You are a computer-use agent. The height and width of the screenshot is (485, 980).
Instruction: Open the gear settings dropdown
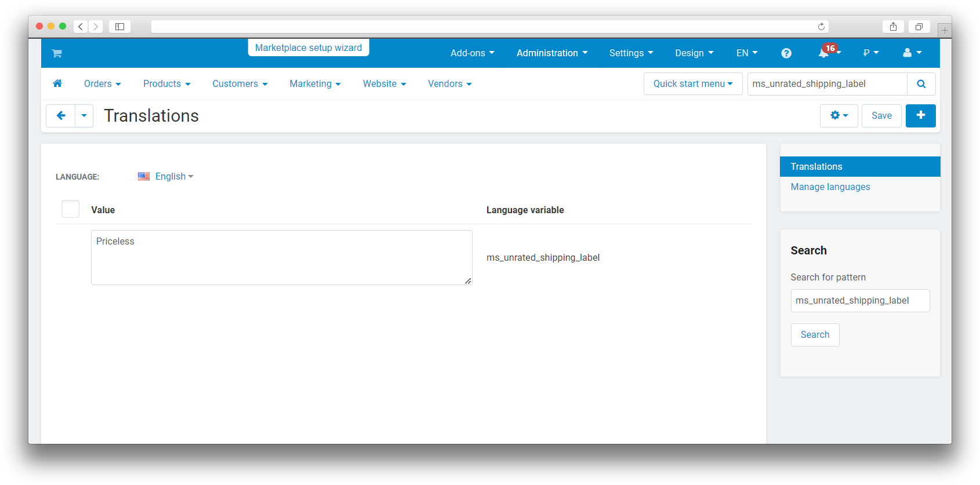[x=839, y=116]
